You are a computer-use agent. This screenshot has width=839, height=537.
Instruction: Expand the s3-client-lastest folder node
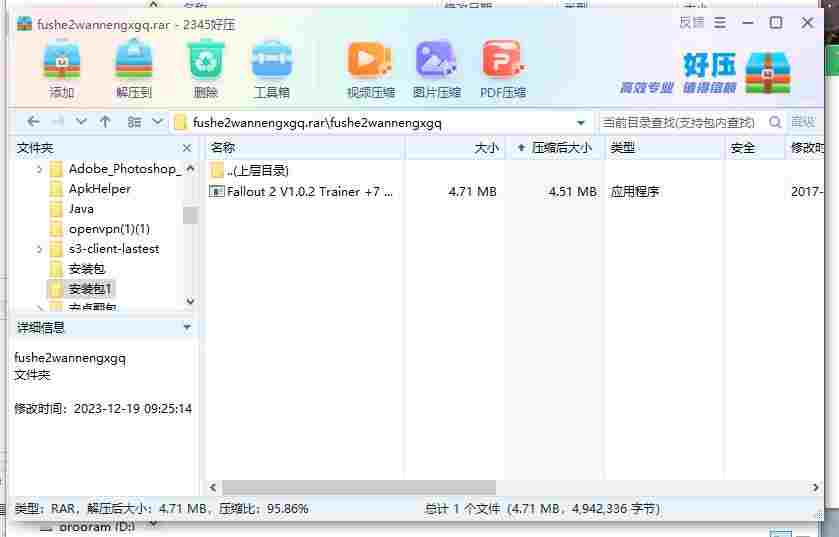pyautogui.click(x=39, y=249)
